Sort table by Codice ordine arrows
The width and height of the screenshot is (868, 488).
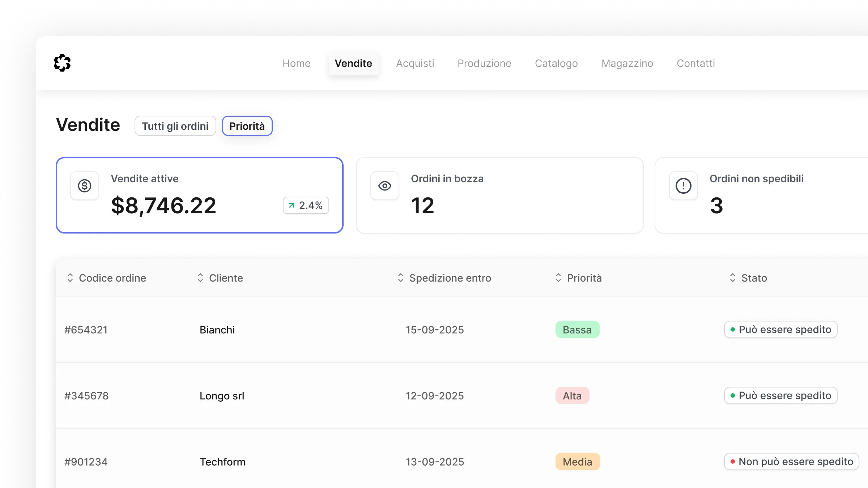pos(70,278)
